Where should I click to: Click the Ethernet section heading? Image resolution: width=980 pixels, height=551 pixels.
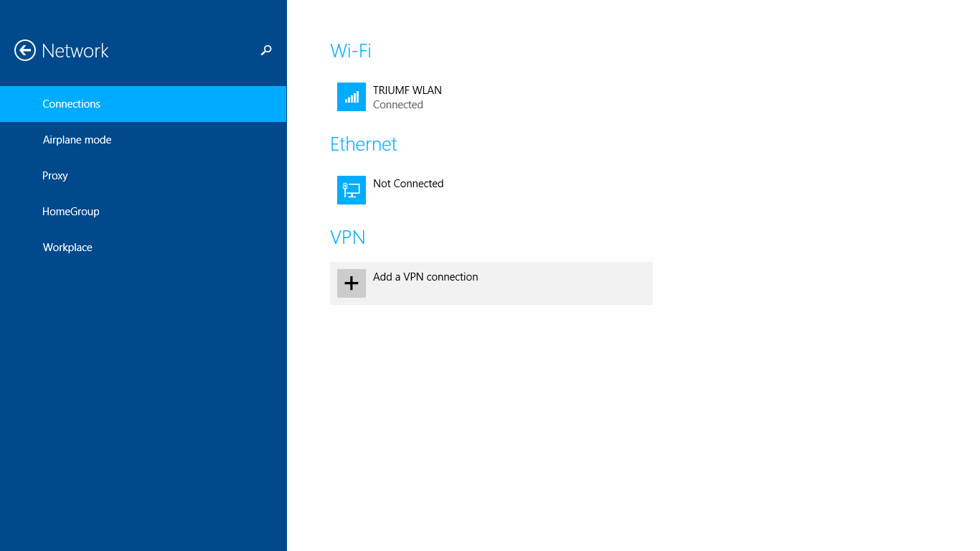pyautogui.click(x=364, y=144)
